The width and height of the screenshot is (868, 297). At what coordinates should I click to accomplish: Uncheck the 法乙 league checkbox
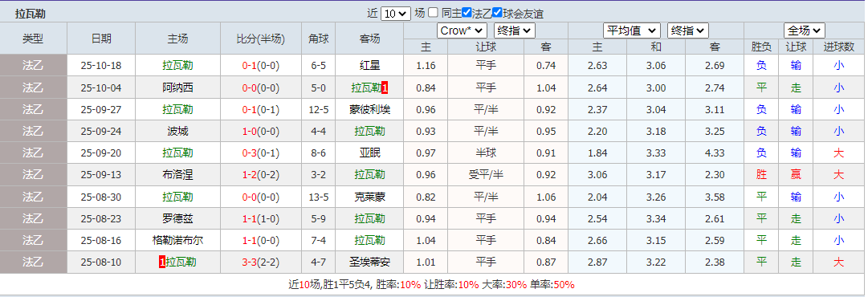point(467,12)
